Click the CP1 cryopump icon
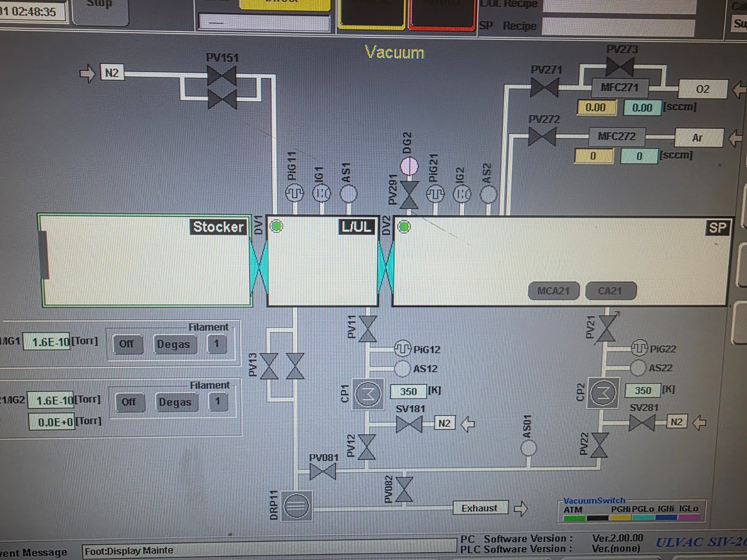 (368, 394)
